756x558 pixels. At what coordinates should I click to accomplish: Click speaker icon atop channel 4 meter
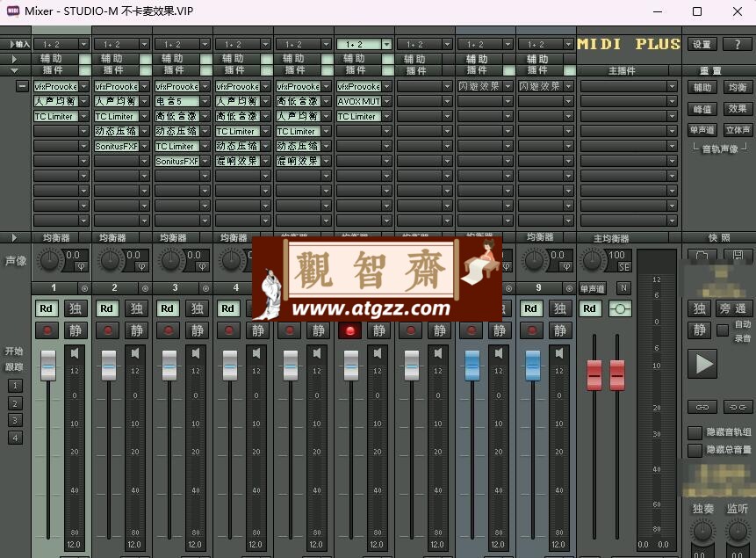256,353
